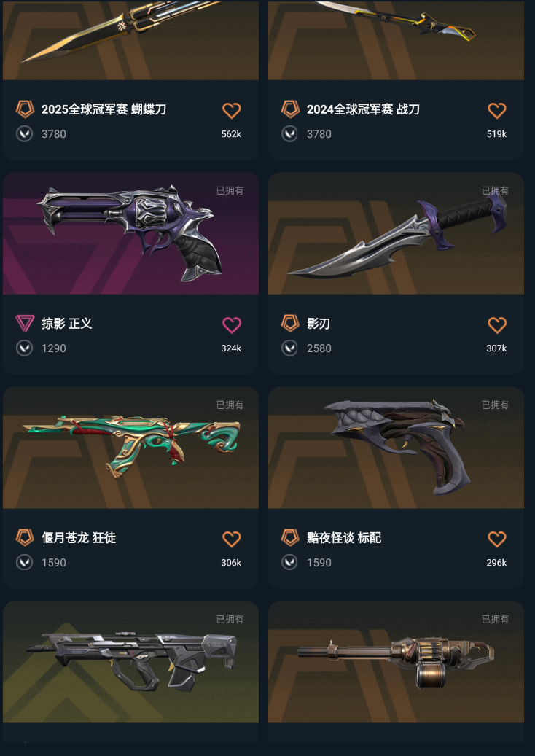Open the 2025全球冠军赛 蝴蝶刀 title

coord(104,109)
